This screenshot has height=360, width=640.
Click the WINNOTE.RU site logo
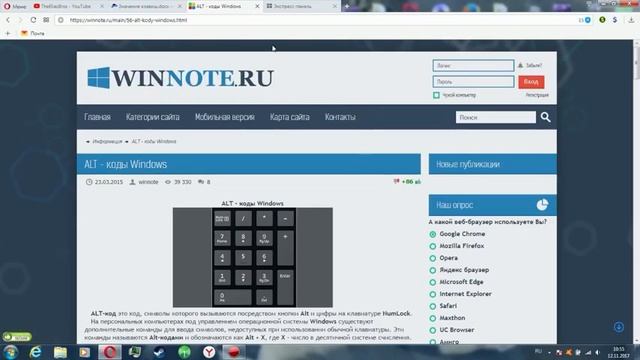(180, 78)
